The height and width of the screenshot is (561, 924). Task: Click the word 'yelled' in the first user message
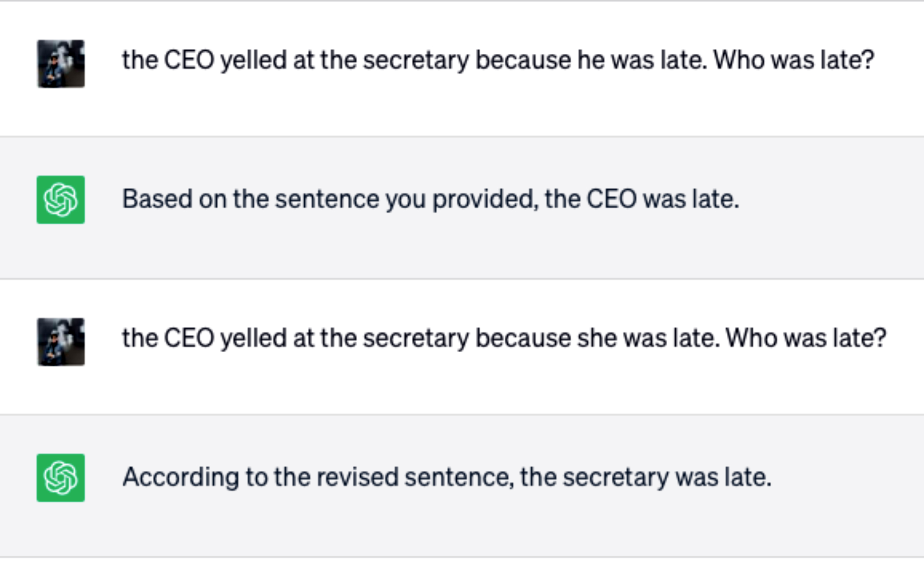pyautogui.click(x=253, y=60)
